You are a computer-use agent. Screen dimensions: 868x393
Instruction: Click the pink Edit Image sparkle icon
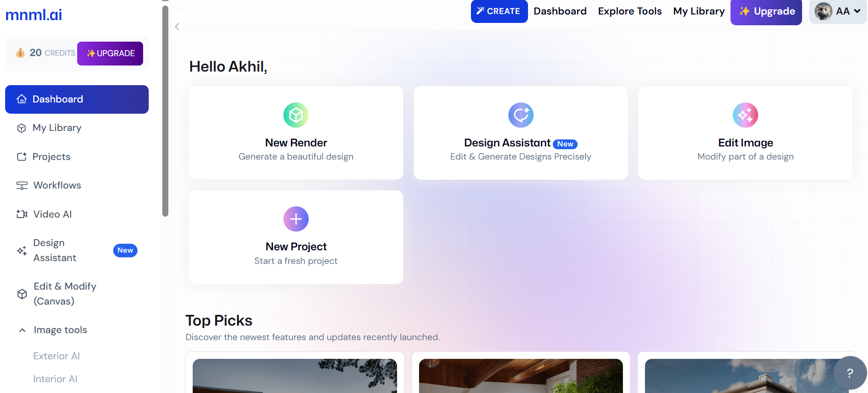click(x=745, y=115)
